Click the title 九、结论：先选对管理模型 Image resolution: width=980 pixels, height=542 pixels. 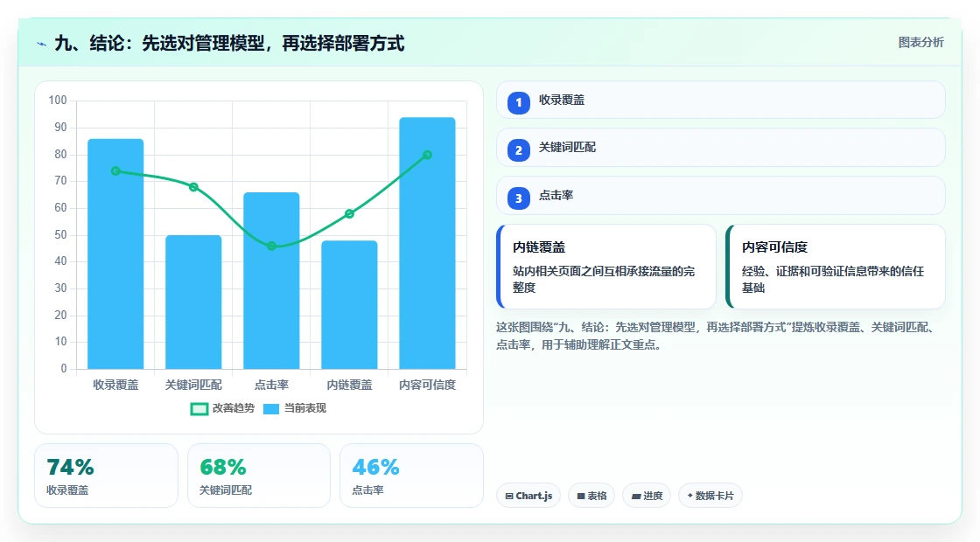[229, 43]
